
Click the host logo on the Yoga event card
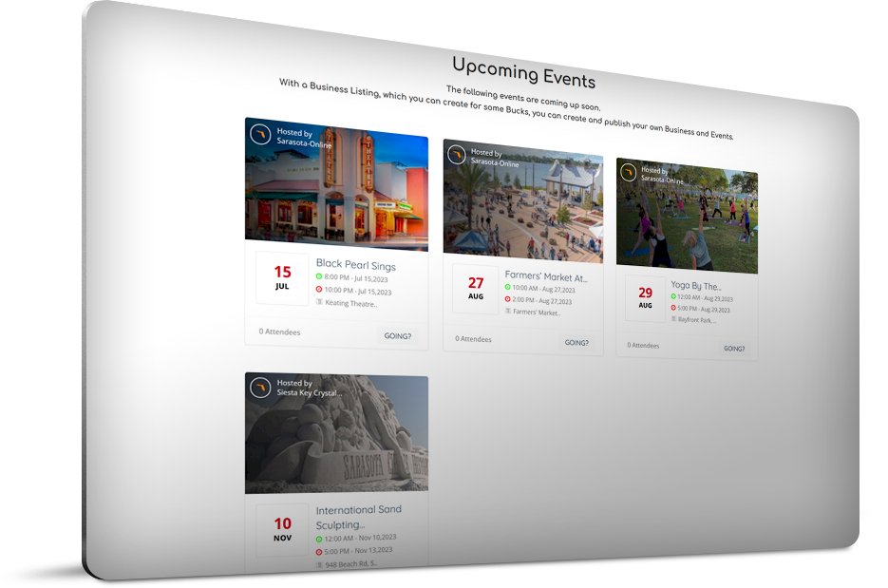click(628, 172)
